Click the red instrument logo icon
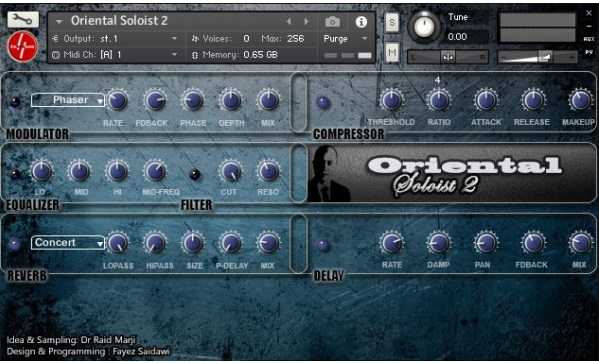The image size is (599, 363). tap(23, 47)
